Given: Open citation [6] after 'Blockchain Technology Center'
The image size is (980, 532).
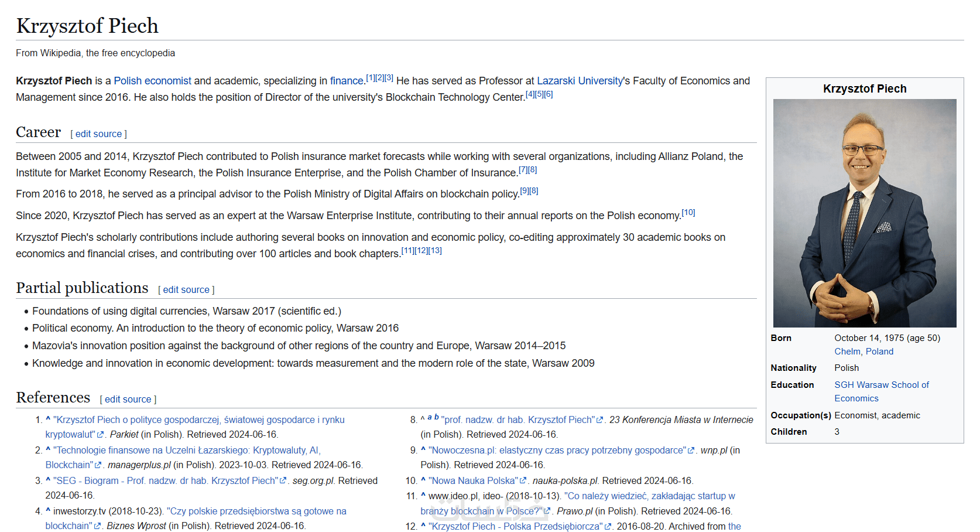Looking at the screenshot, I should tap(549, 94).
